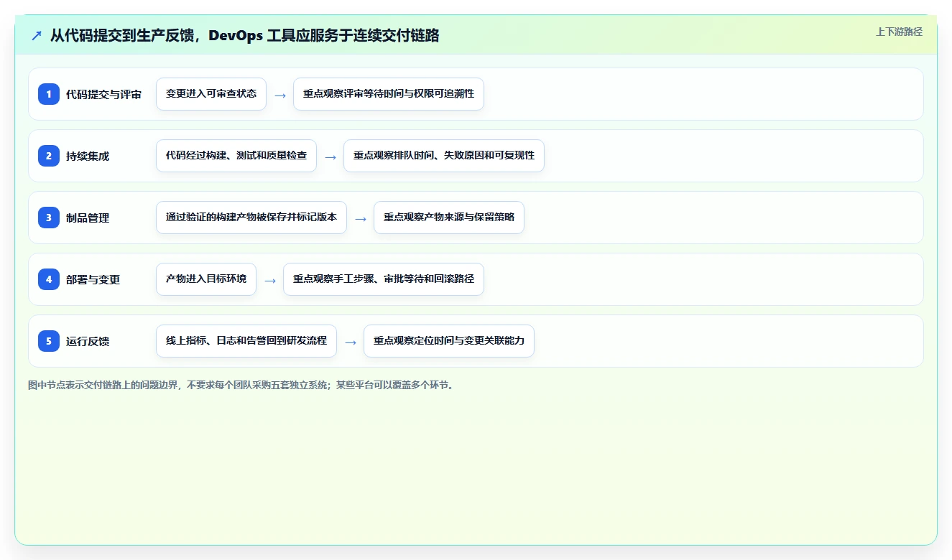
Task: Click the 持续集成 stage label
Action: pos(88,156)
